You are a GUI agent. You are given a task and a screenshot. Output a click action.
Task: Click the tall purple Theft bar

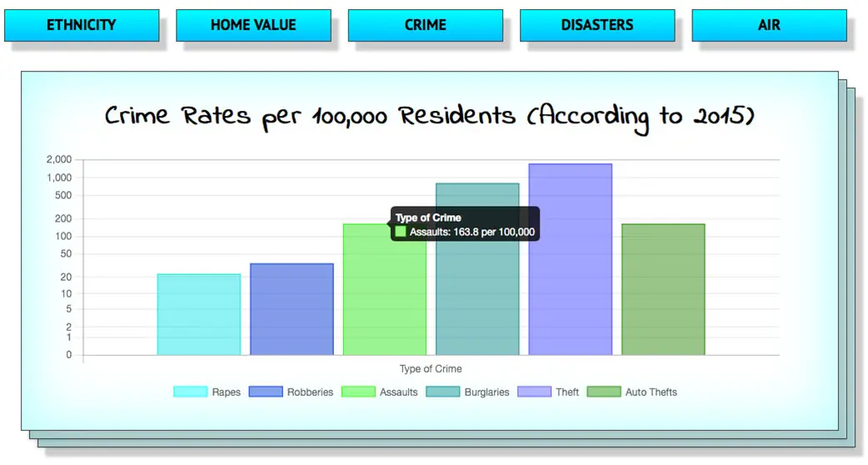coord(570,259)
